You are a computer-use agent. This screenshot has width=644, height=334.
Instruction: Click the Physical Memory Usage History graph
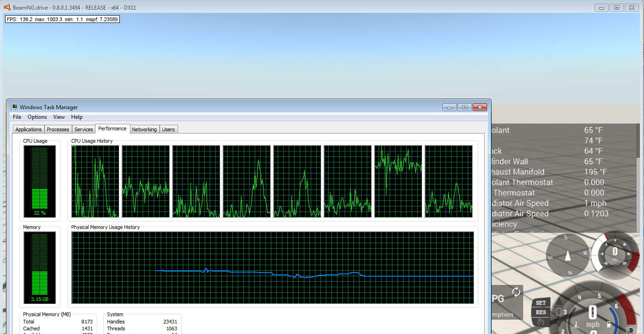pyautogui.click(x=273, y=267)
